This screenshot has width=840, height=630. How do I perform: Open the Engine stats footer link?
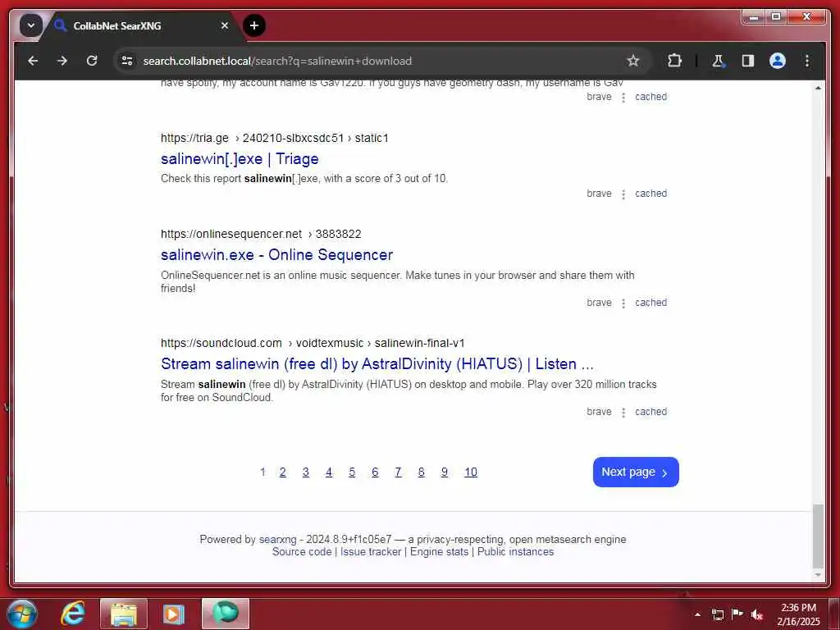(440, 552)
